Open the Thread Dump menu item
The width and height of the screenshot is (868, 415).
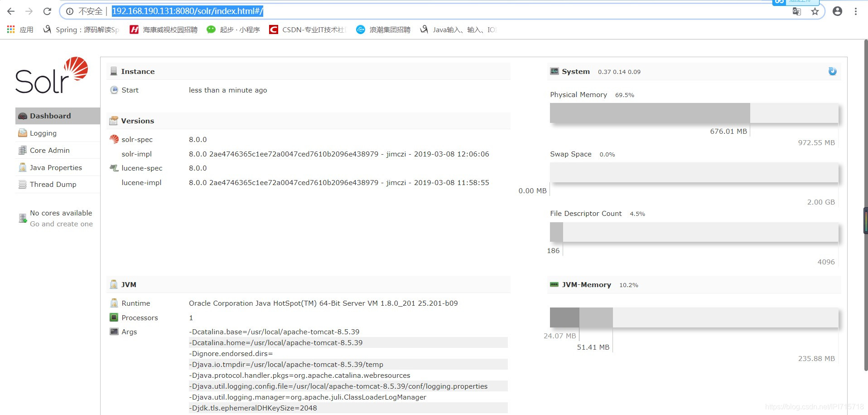point(58,184)
